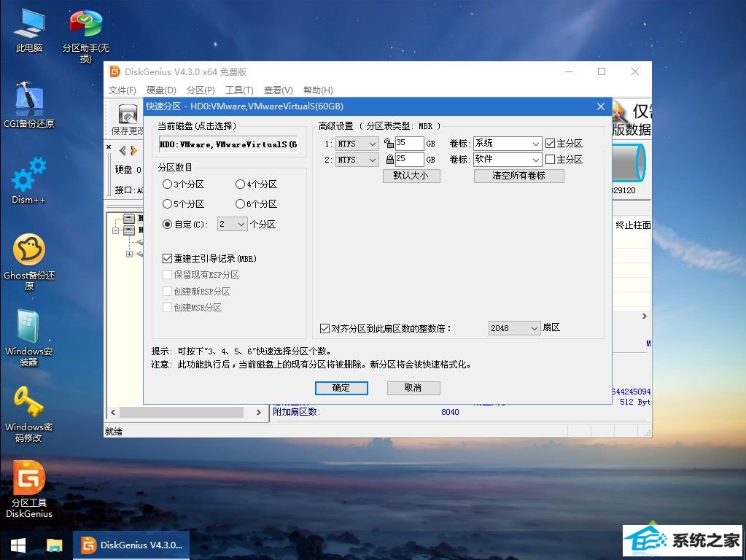Click the 附加扇区数 value 8040
The image size is (746, 560).
[x=450, y=412]
